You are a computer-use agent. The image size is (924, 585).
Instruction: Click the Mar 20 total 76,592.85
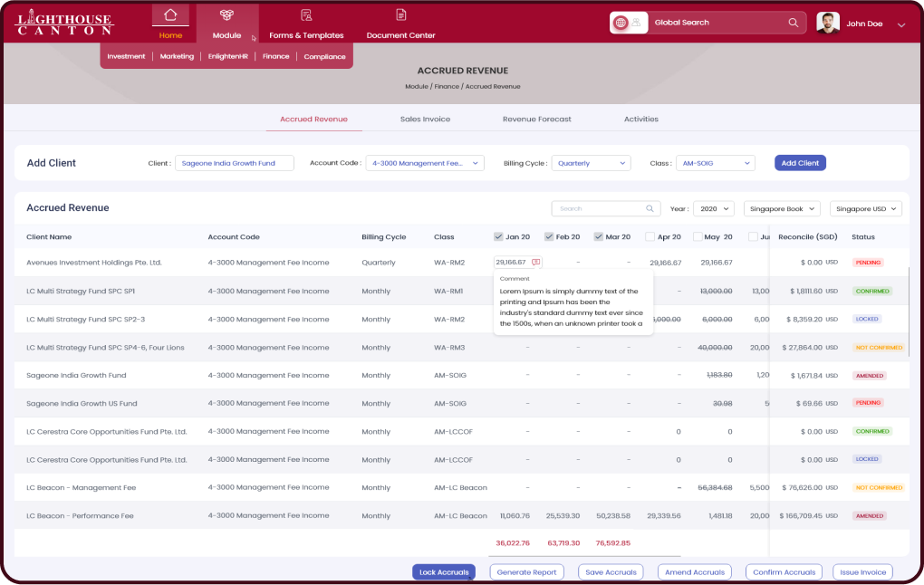[x=613, y=543]
